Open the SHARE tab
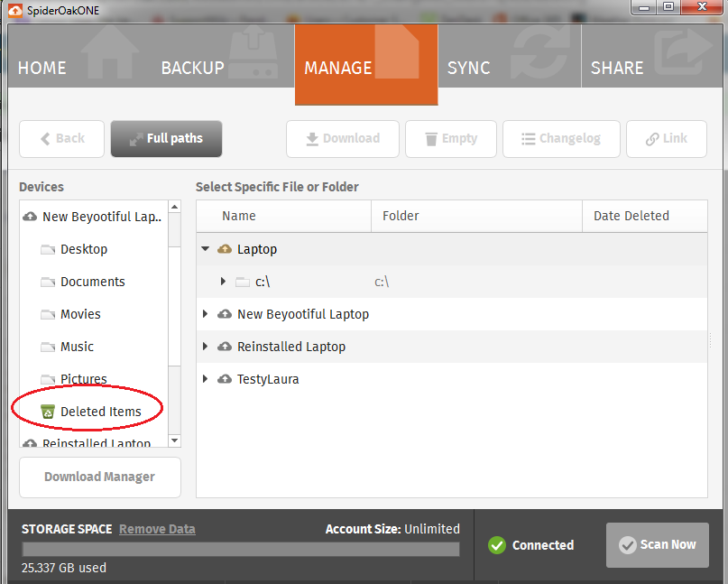Viewport: 728px width, 584px height. 652,56
